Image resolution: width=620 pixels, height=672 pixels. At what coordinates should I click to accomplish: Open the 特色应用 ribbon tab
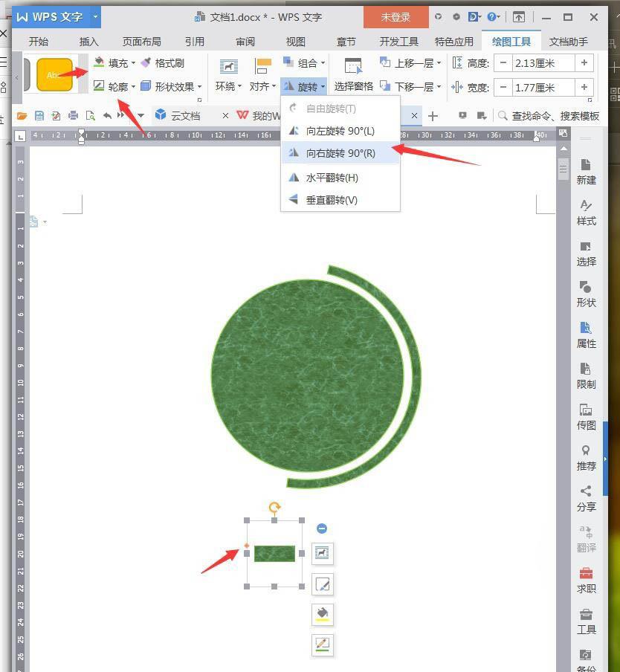[453, 42]
